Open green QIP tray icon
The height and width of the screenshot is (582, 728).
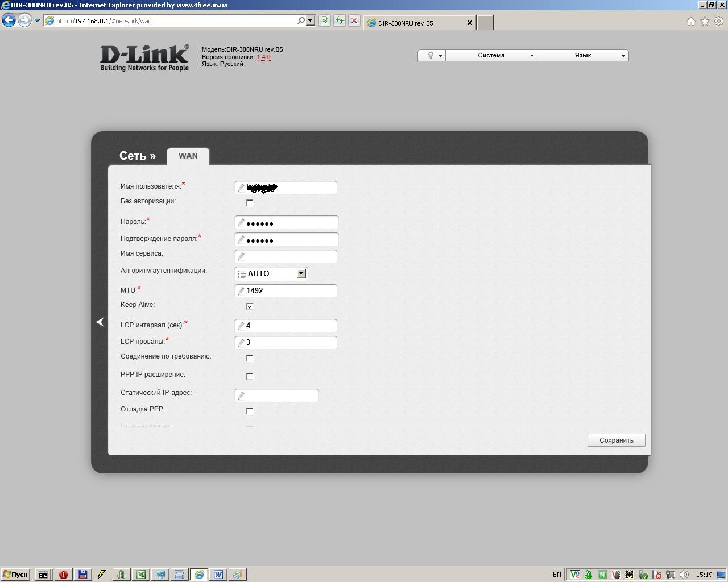589,575
